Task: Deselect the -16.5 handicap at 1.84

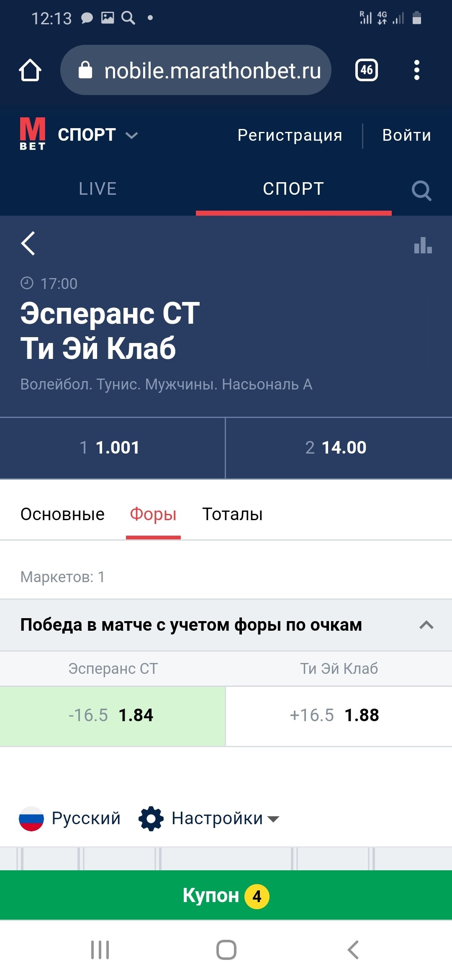Action: pos(112,715)
